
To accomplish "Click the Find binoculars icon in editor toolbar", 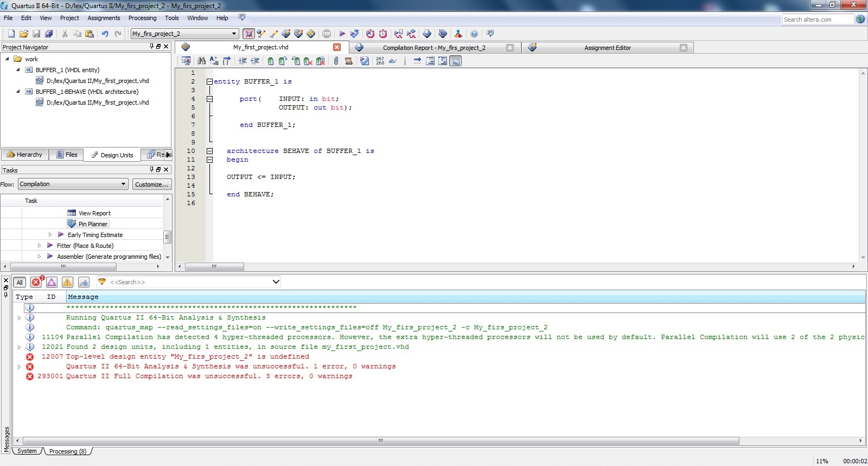I will point(201,61).
